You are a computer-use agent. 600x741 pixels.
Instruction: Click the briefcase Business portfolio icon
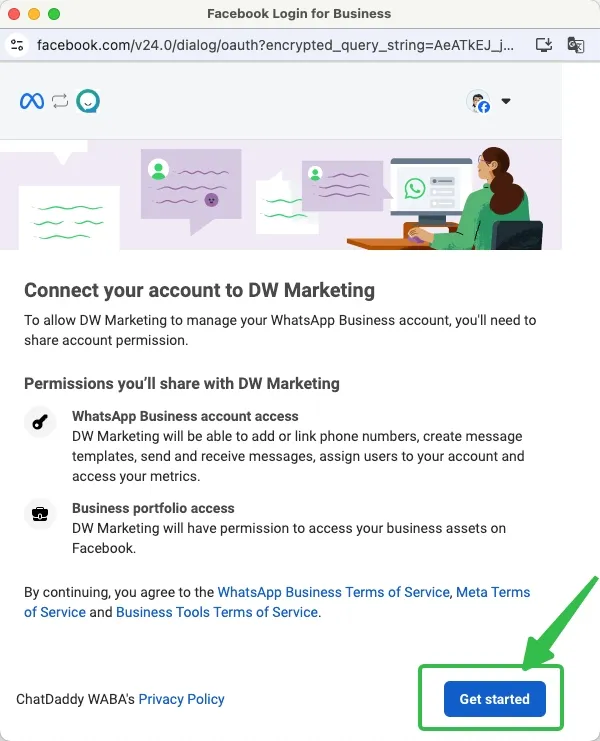(40, 513)
